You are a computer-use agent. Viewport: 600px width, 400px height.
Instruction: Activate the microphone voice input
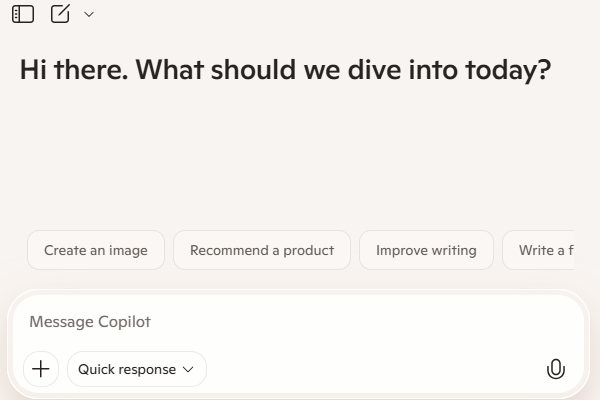[x=556, y=369]
